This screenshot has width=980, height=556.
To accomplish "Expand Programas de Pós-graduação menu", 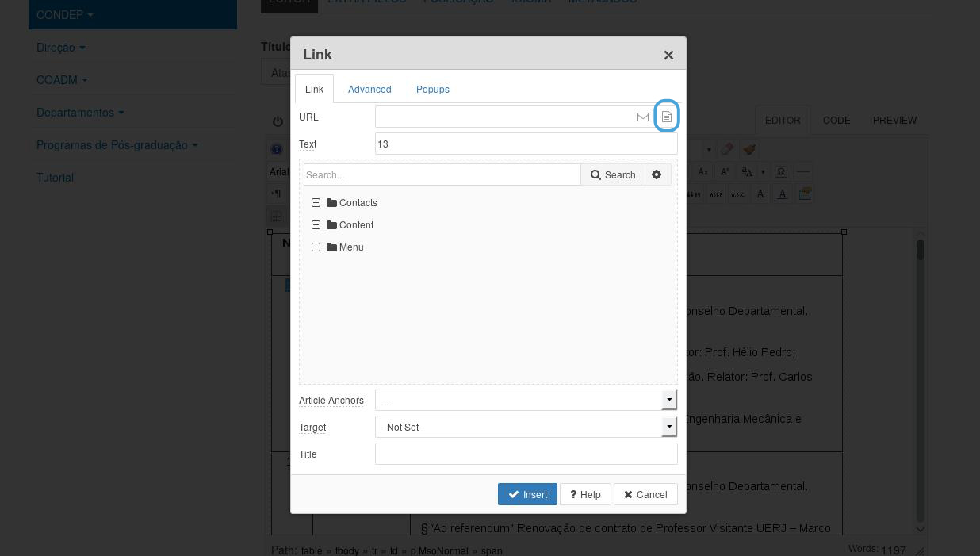I will tap(117, 145).
